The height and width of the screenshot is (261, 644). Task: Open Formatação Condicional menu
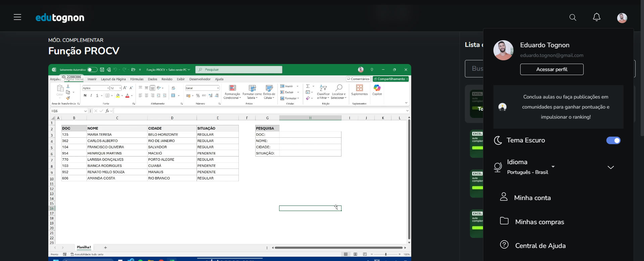point(232,92)
